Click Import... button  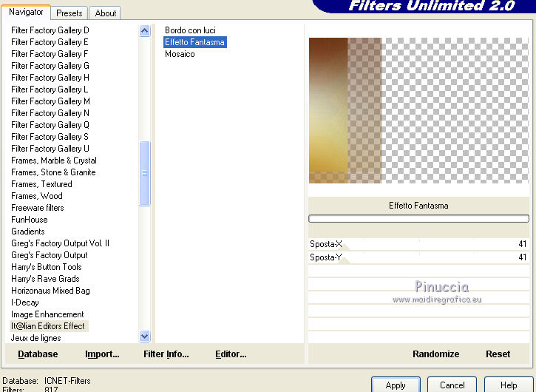(x=102, y=354)
